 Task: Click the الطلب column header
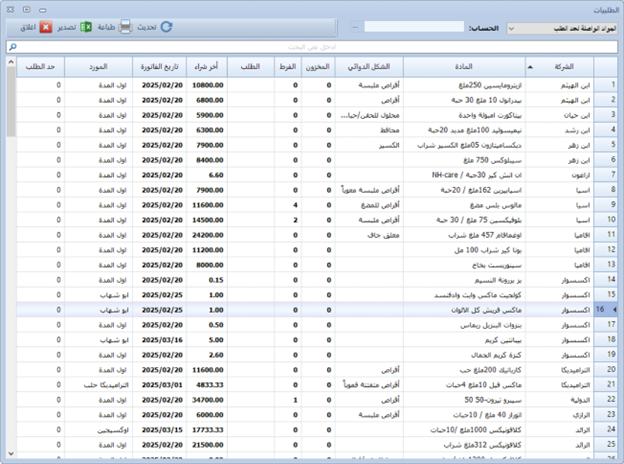pos(251,66)
